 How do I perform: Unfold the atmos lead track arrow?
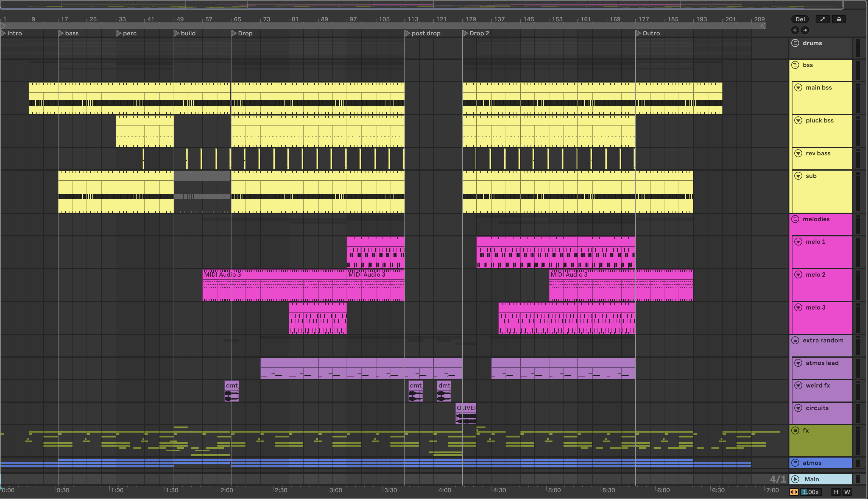point(798,363)
